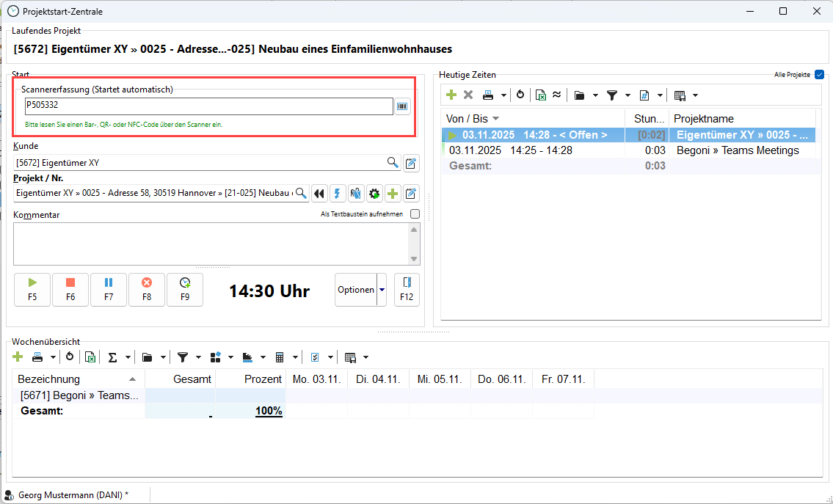
Task: Select the Begoni Teams Meetings time entry
Action: (x=631, y=150)
